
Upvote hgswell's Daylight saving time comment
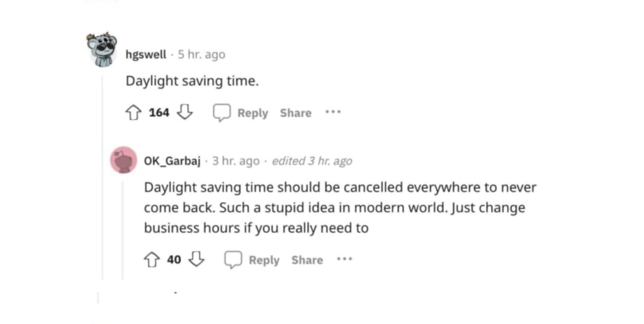pyautogui.click(x=133, y=112)
